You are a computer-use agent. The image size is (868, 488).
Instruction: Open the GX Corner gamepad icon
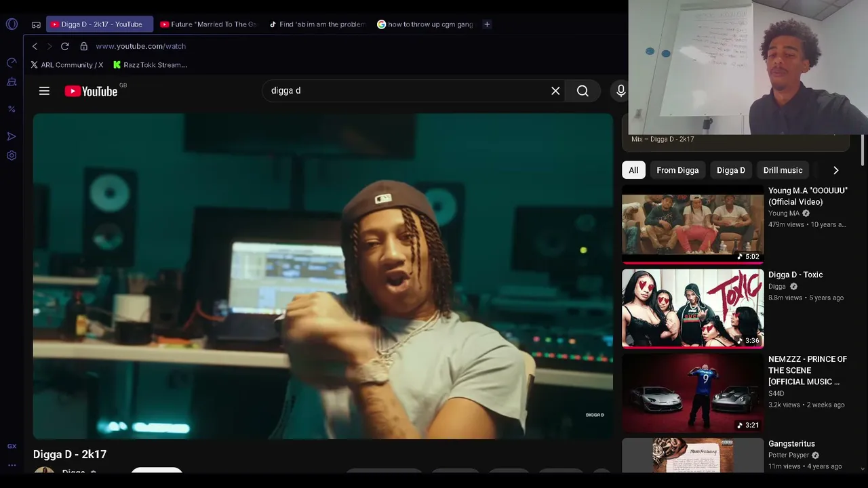click(36, 24)
